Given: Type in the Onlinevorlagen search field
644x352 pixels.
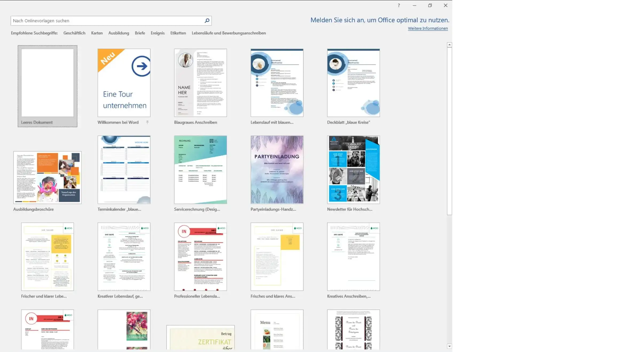Looking at the screenshot, I should coord(107,21).
